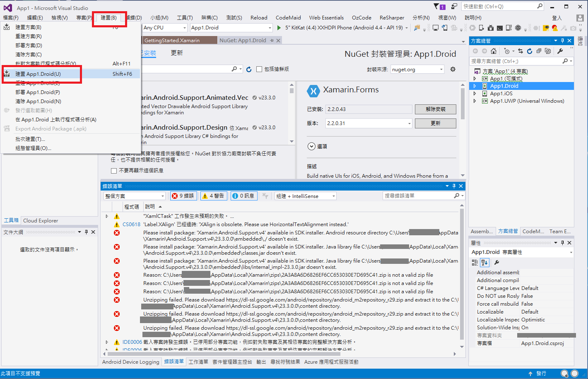Open the Android Device Logging tab

[x=131, y=362]
